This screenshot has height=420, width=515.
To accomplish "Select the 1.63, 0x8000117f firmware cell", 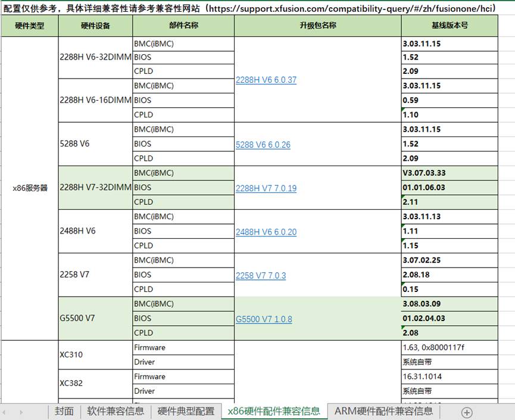I will (450, 347).
